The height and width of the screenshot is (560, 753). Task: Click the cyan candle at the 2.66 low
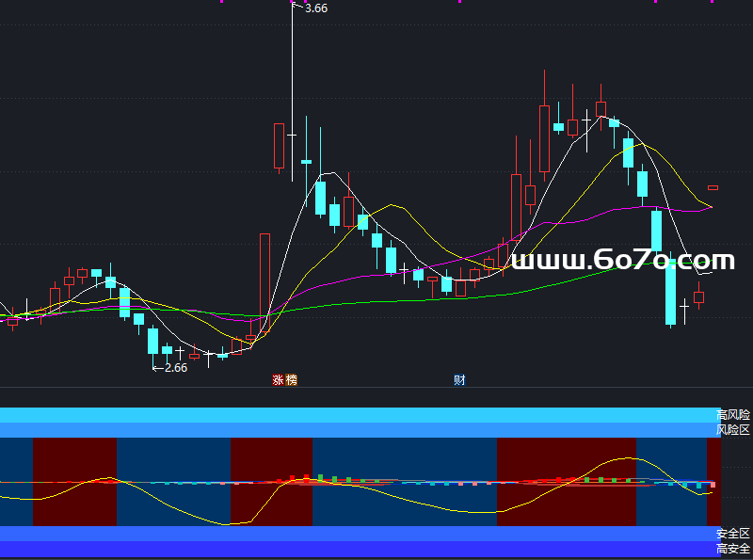pos(152,341)
